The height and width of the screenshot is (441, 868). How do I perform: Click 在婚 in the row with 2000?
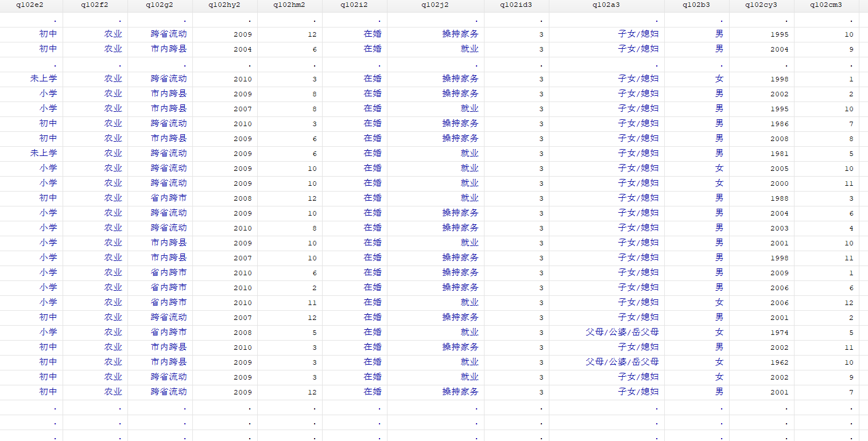coord(373,183)
